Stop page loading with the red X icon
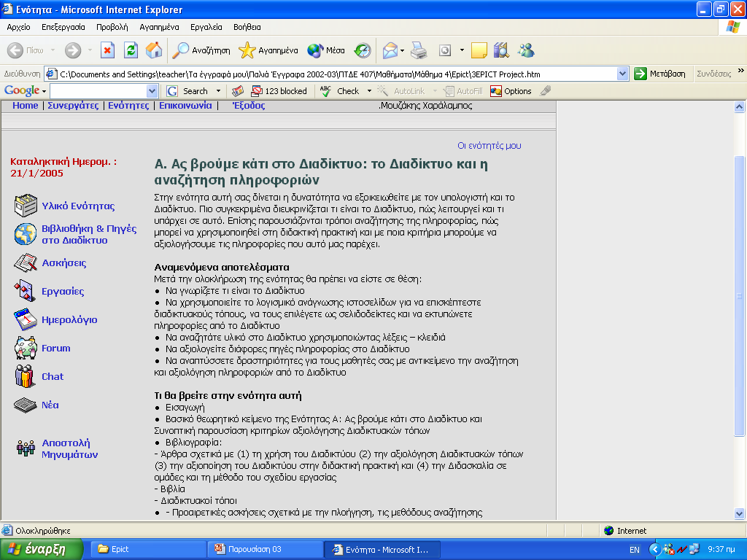 pos(108,50)
